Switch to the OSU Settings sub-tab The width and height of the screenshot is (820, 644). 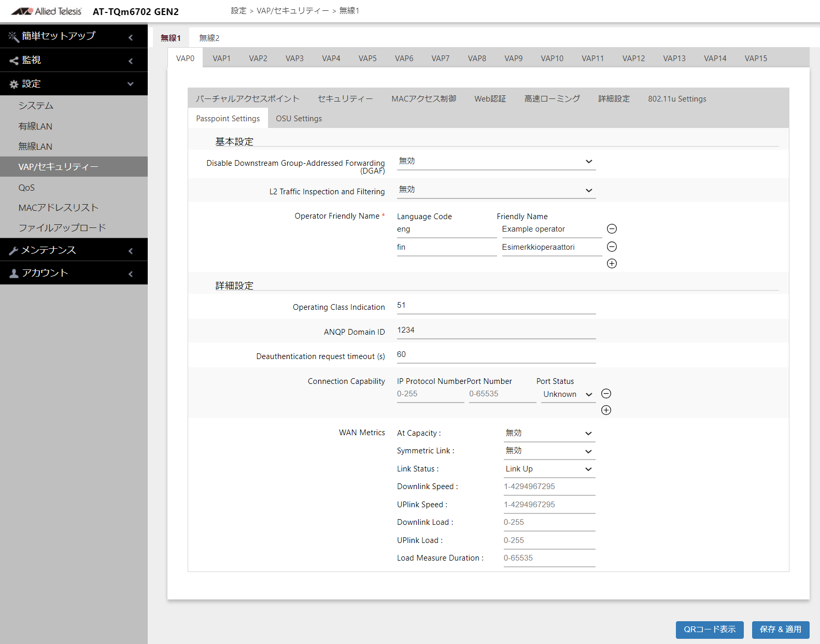click(299, 118)
